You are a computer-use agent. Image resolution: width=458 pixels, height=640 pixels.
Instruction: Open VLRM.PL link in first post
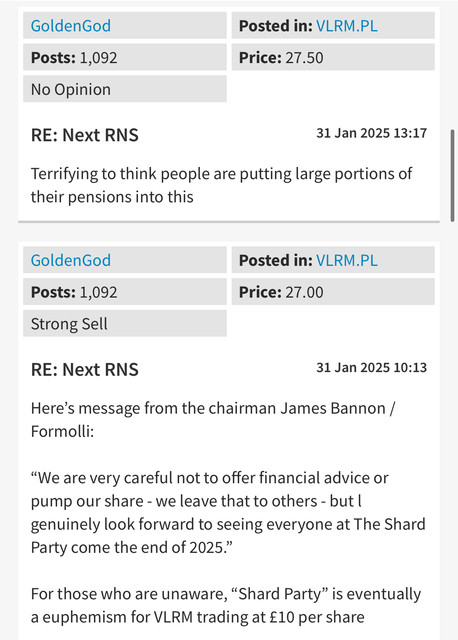tap(347, 26)
